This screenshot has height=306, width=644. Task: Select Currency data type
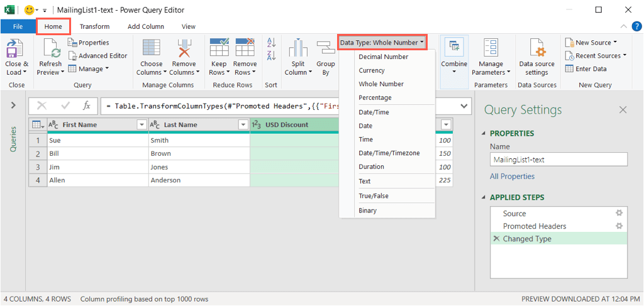372,70
